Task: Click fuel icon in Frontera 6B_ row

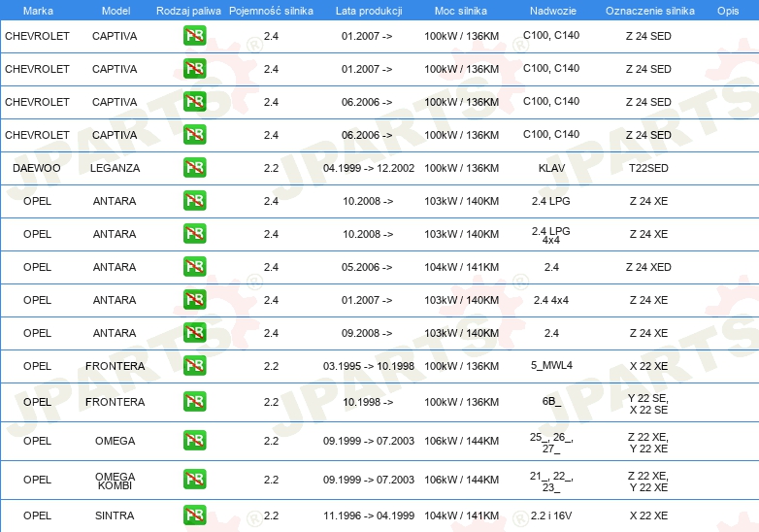Action: tap(194, 401)
